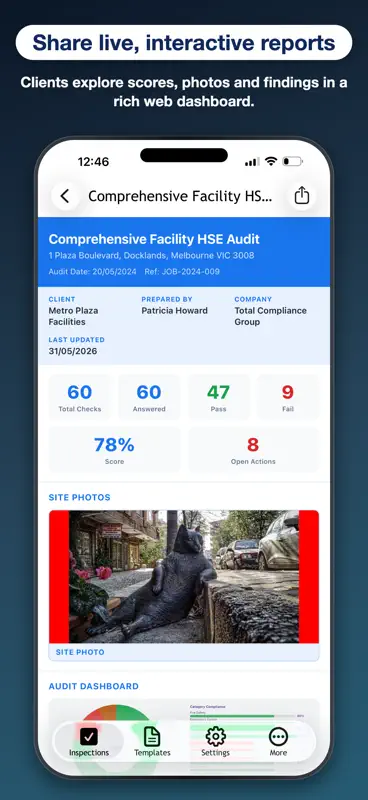Tap client name Metro Plaza Facilities
Screen dimensions: 368x800
pos(73,316)
